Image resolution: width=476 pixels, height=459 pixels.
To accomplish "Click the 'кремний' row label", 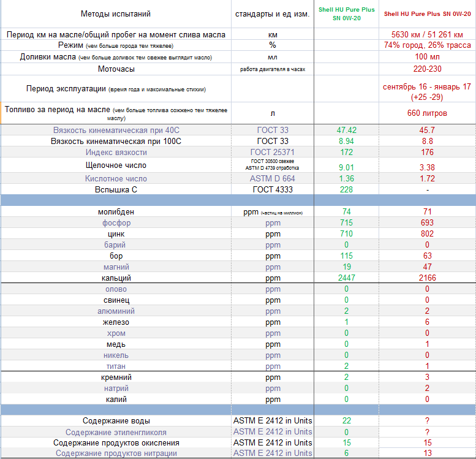I will pyautogui.click(x=116, y=377).
